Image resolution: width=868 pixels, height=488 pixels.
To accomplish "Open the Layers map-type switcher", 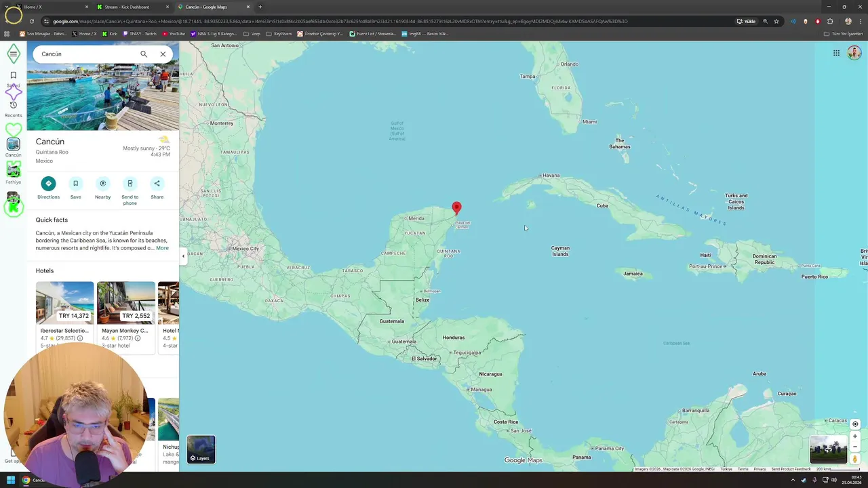I will (x=201, y=449).
